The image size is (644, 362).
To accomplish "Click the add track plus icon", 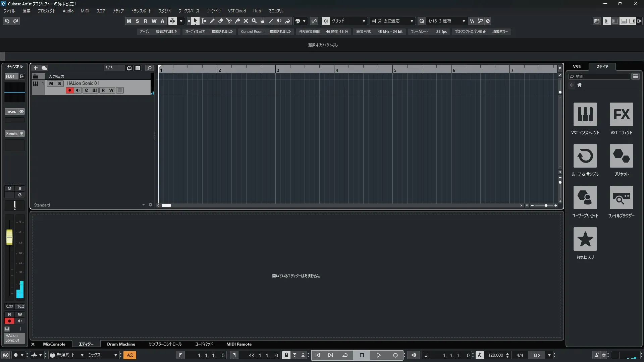I will click(x=36, y=68).
